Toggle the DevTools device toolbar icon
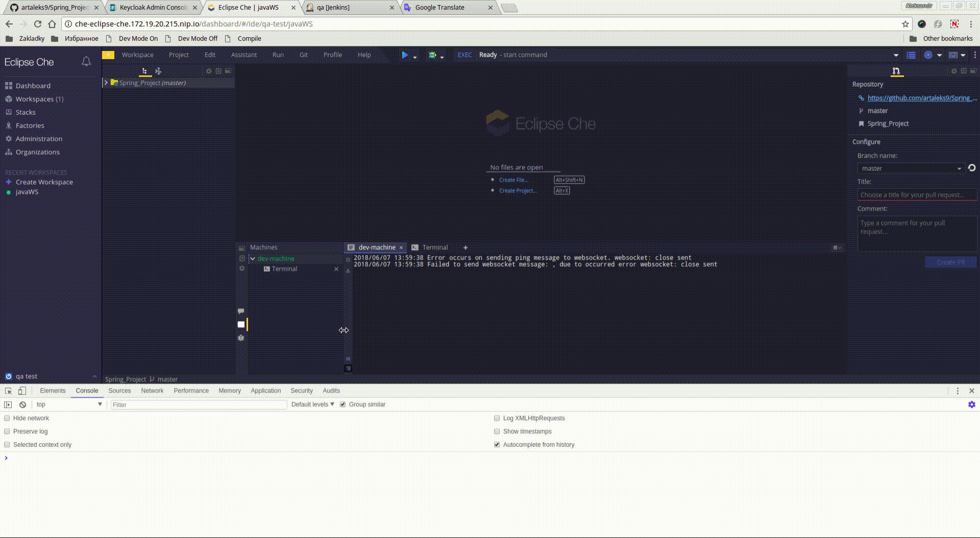This screenshot has height=538, width=980. (x=22, y=391)
